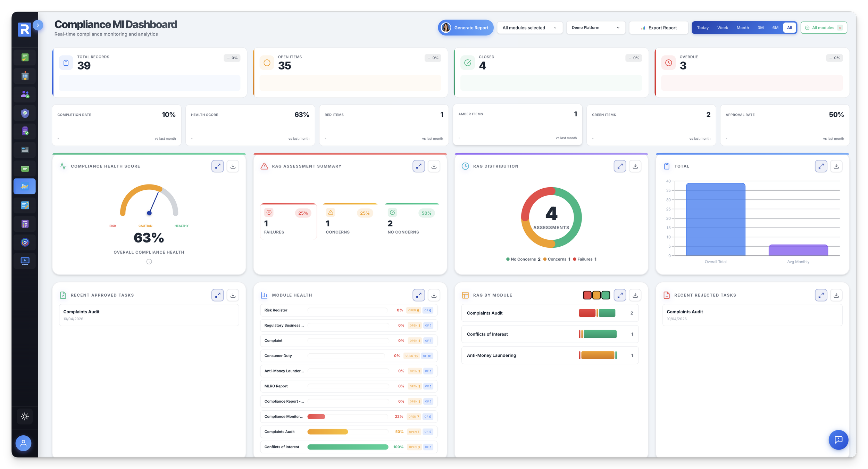This screenshot has width=868, height=469.
Task: Open the Demo Platform dropdown
Action: click(595, 27)
